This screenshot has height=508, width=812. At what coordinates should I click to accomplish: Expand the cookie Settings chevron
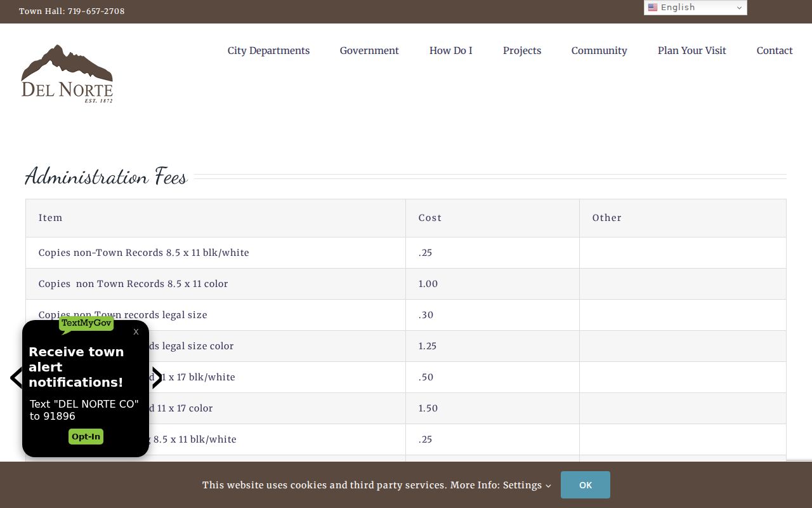[548, 486]
